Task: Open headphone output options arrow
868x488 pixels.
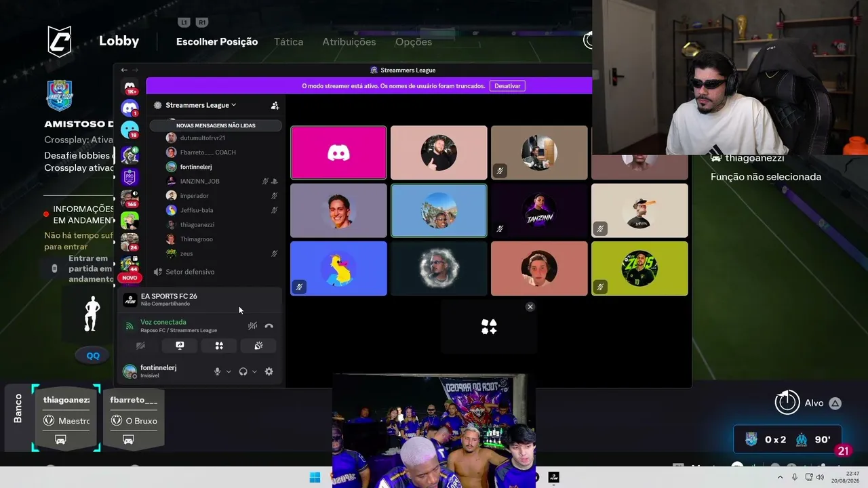Action: coord(254,371)
